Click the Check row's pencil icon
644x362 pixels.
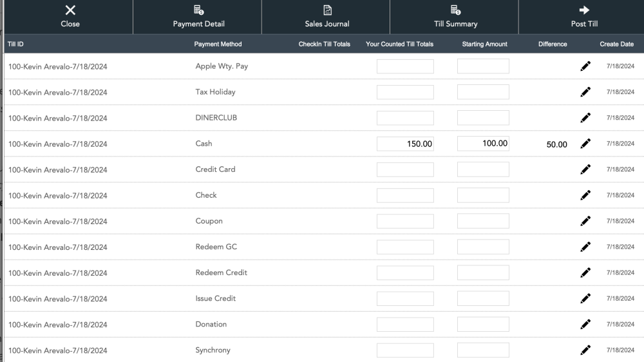585,195
